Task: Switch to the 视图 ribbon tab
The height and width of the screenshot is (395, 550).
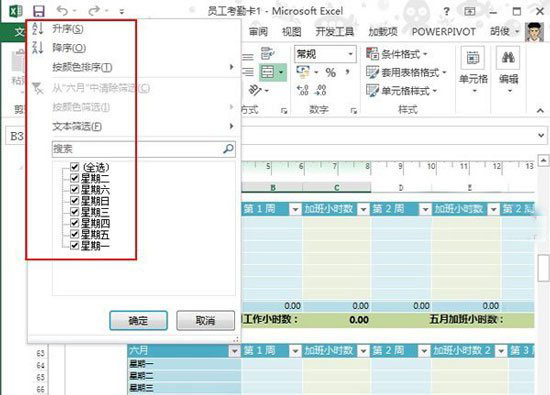Action: [x=291, y=32]
